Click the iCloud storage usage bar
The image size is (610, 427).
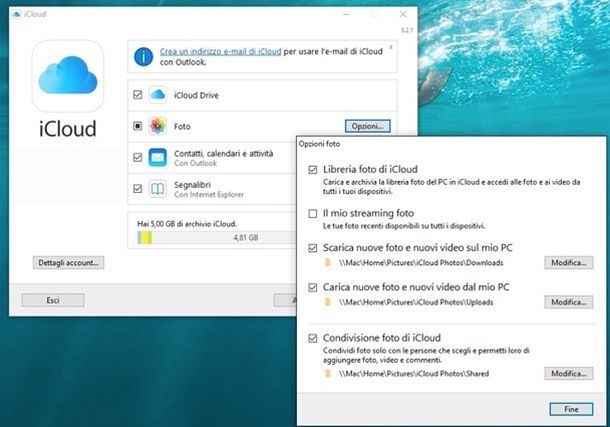tap(217, 238)
